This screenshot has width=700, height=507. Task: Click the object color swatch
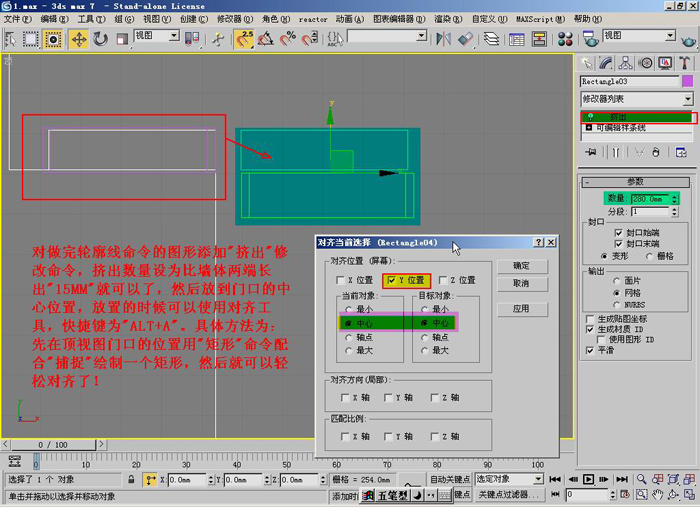688,81
